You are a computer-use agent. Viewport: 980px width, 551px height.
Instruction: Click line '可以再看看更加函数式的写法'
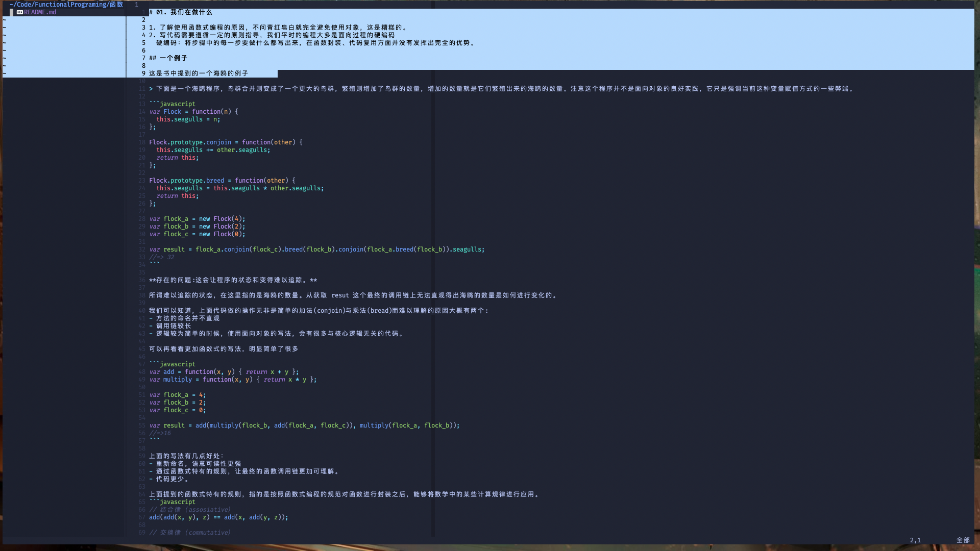(x=224, y=349)
